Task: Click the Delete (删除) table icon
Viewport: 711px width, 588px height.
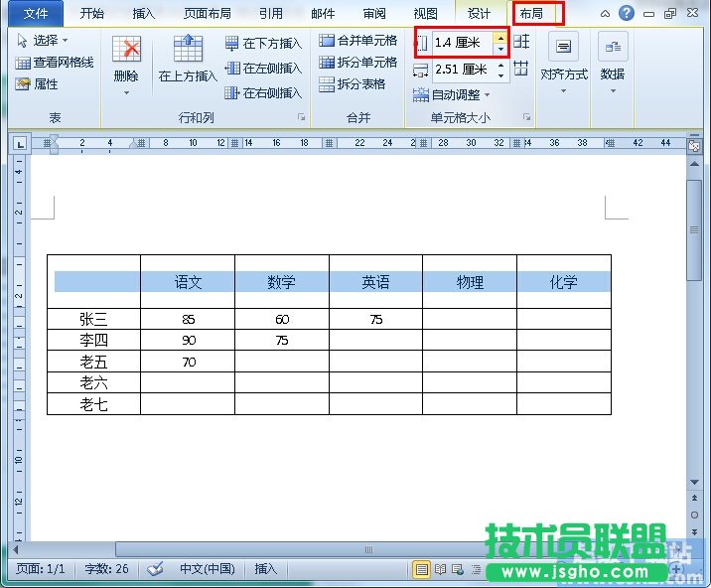Action: [126, 52]
